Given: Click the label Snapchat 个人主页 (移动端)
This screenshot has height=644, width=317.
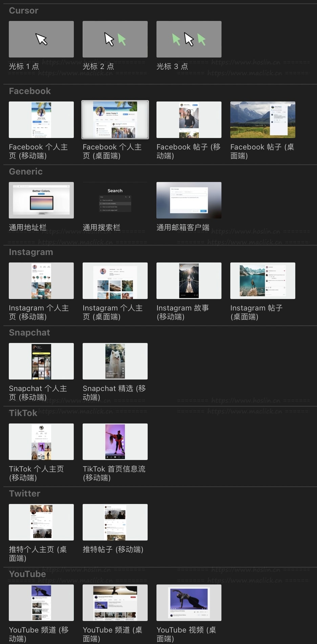Looking at the screenshot, I should point(38,393).
